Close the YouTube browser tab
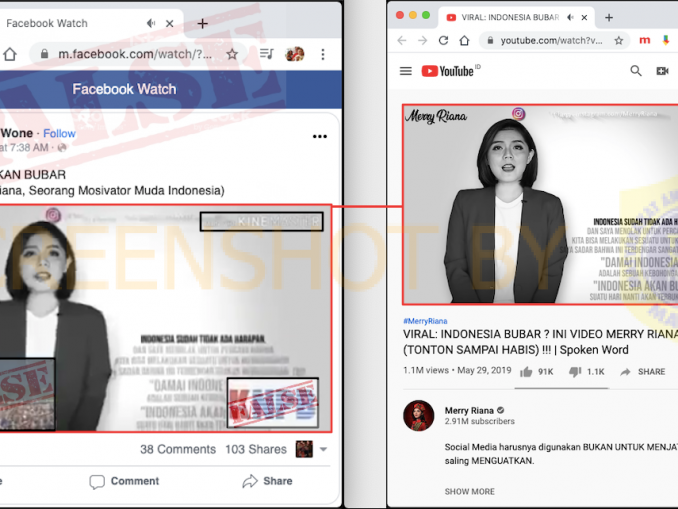Viewport: 678px width, 509px height. [584, 17]
